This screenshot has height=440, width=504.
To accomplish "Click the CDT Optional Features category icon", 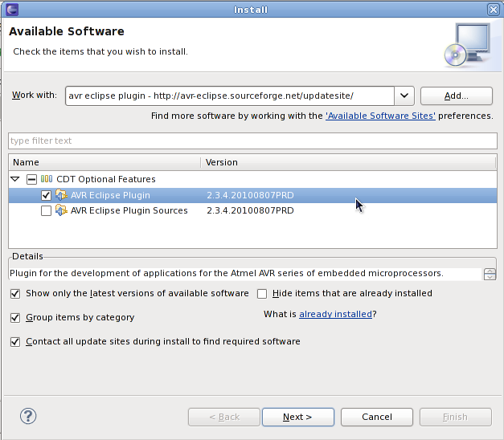I will click(x=47, y=179).
